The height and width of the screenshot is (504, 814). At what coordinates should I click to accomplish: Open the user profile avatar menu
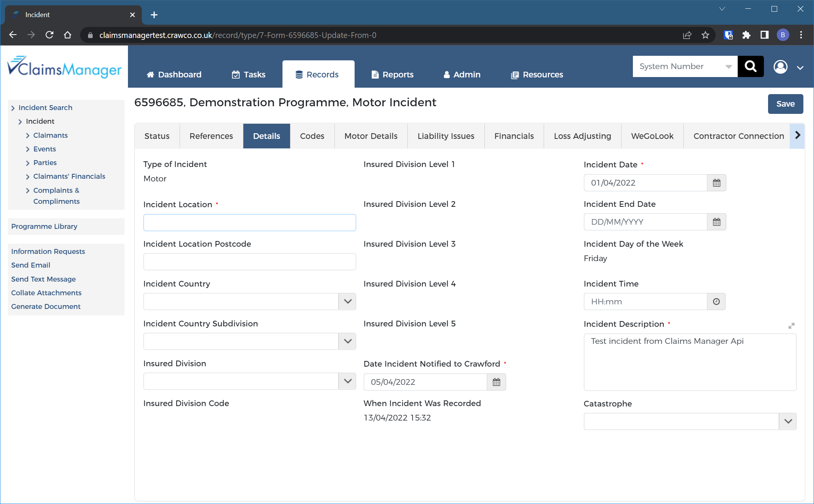(x=781, y=67)
